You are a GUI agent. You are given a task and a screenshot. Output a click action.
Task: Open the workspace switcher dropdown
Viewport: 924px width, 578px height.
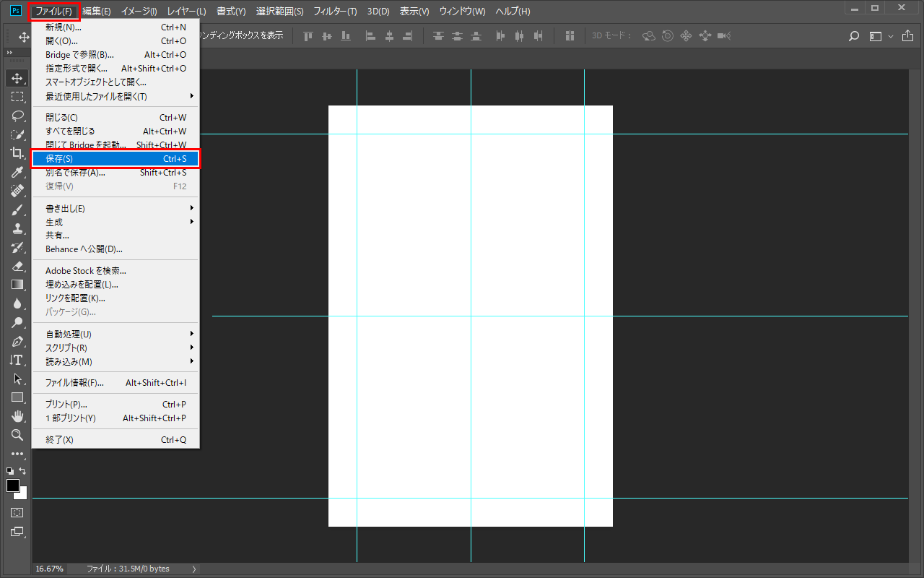[x=881, y=35]
